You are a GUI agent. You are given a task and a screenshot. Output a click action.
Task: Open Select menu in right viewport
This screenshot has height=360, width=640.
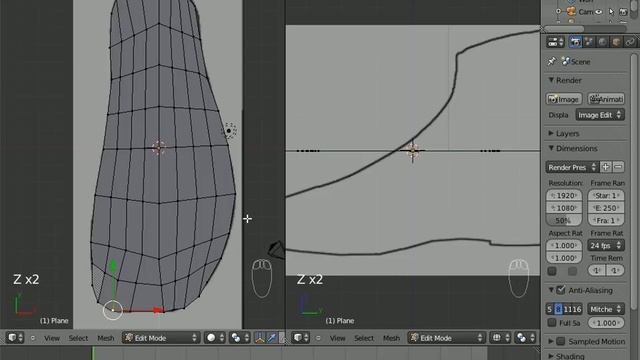pos(364,338)
